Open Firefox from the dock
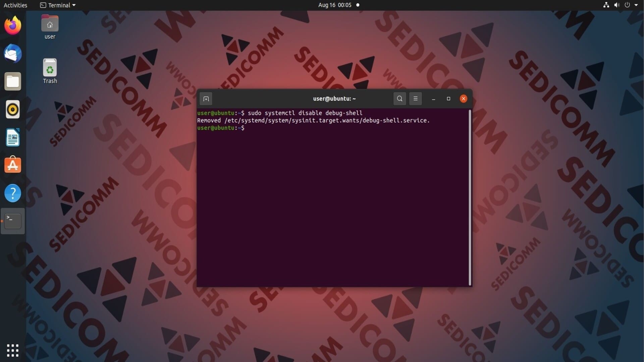Image resolution: width=644 pixels, height=362 pixels. pyautogui.click(x=13, y=25)
